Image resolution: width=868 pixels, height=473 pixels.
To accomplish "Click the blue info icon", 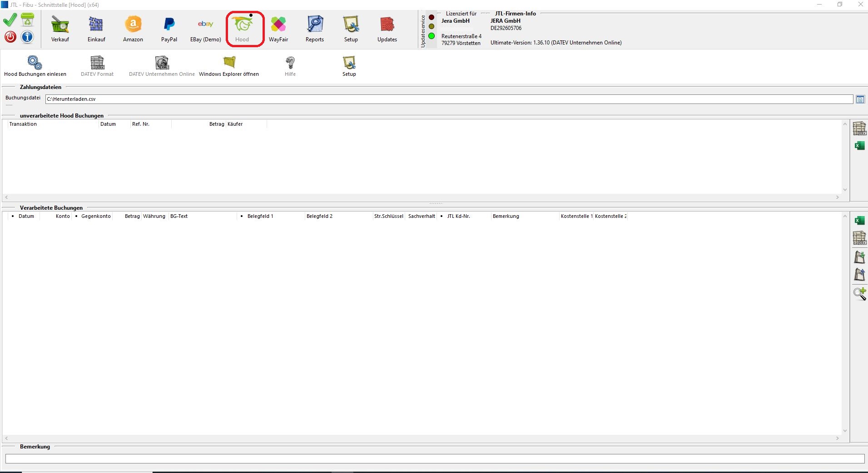I will [x=27, y=37].
